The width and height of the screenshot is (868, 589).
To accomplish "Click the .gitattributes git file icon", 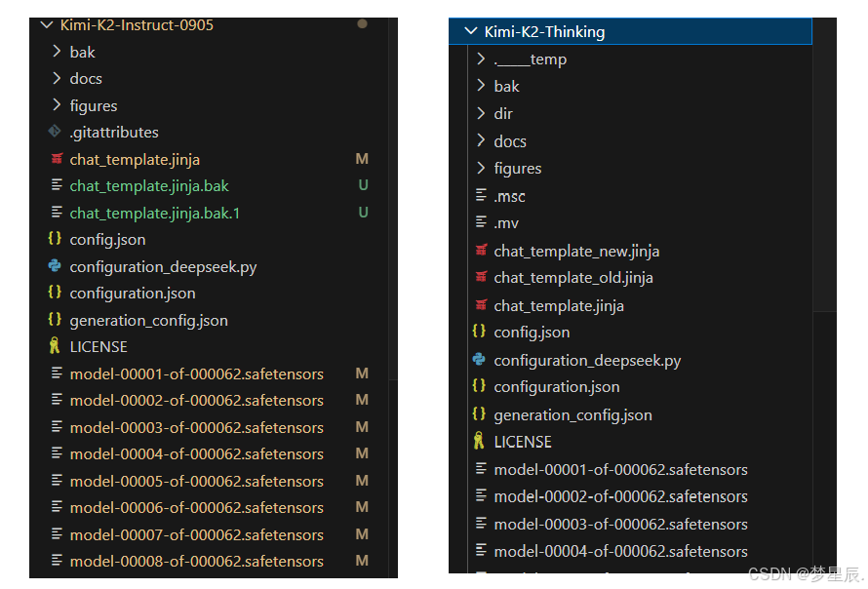I will pos(55,132).
